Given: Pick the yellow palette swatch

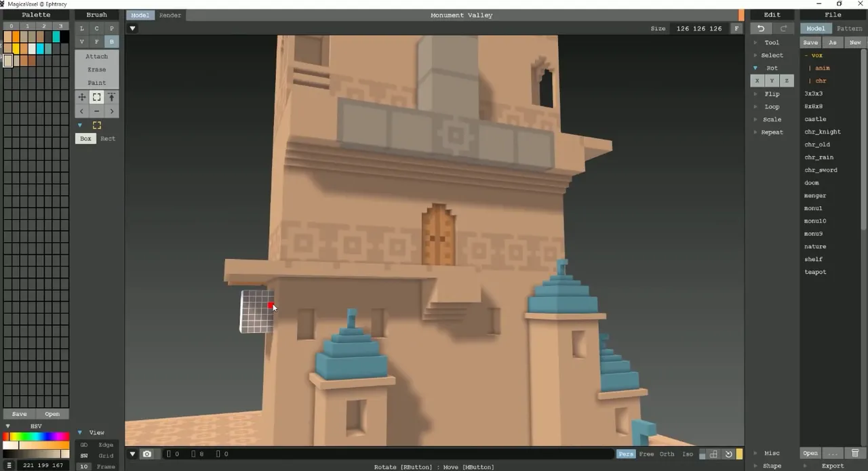Looking at the screenshot, I should (16, 49).
